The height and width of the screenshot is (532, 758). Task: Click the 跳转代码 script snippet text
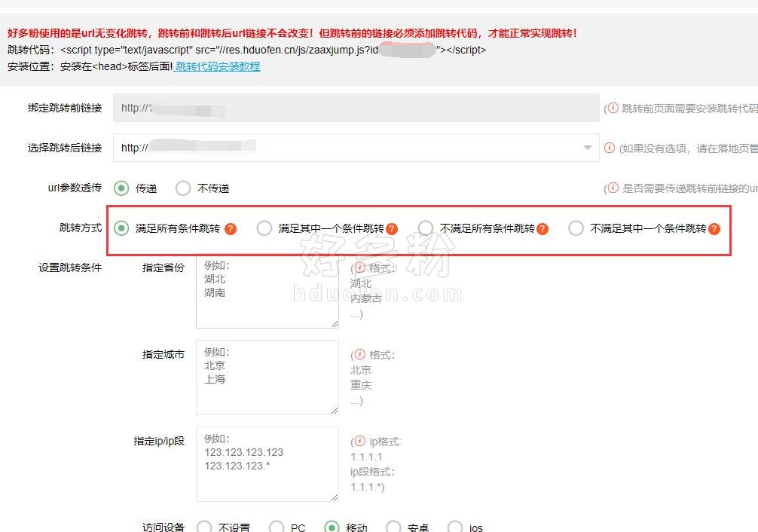pyautogui.click(x=274, y=50)
